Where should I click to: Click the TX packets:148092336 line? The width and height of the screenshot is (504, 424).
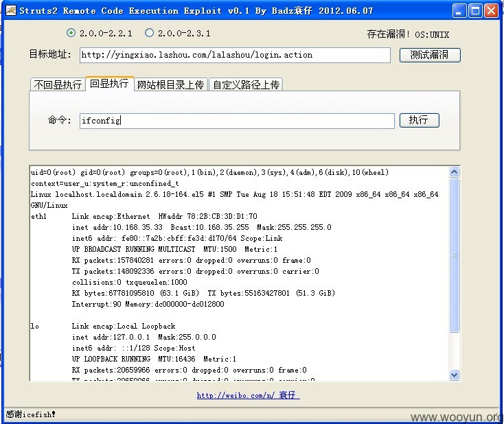tap(196, 271)
